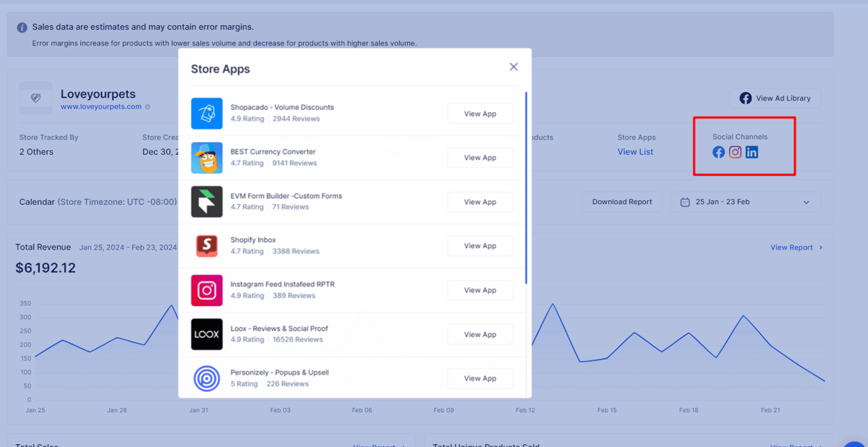Click the Store Apps list scrollbar

tap(526, 188)
